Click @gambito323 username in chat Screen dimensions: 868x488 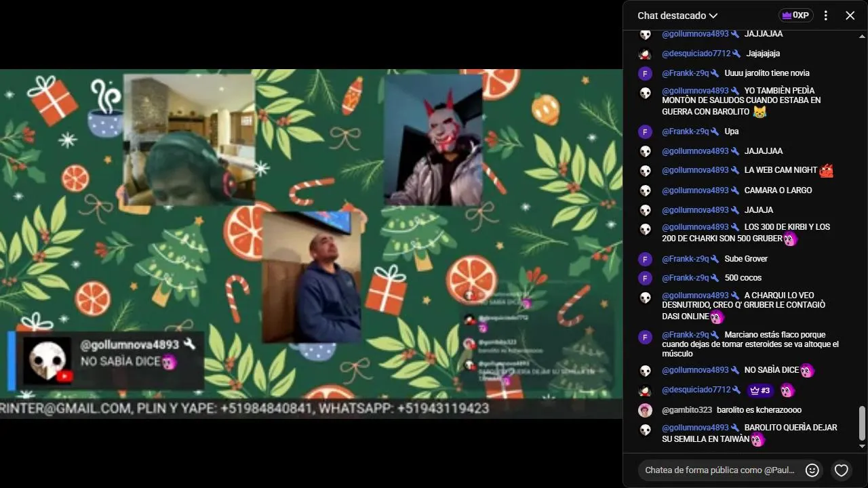coord(687,410)
